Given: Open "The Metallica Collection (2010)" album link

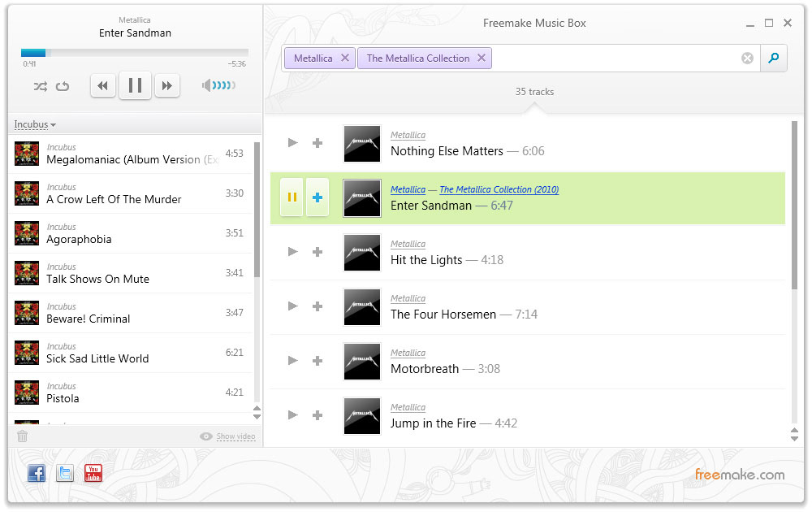Looking at the screenshot, I should [x=499, y=189].
